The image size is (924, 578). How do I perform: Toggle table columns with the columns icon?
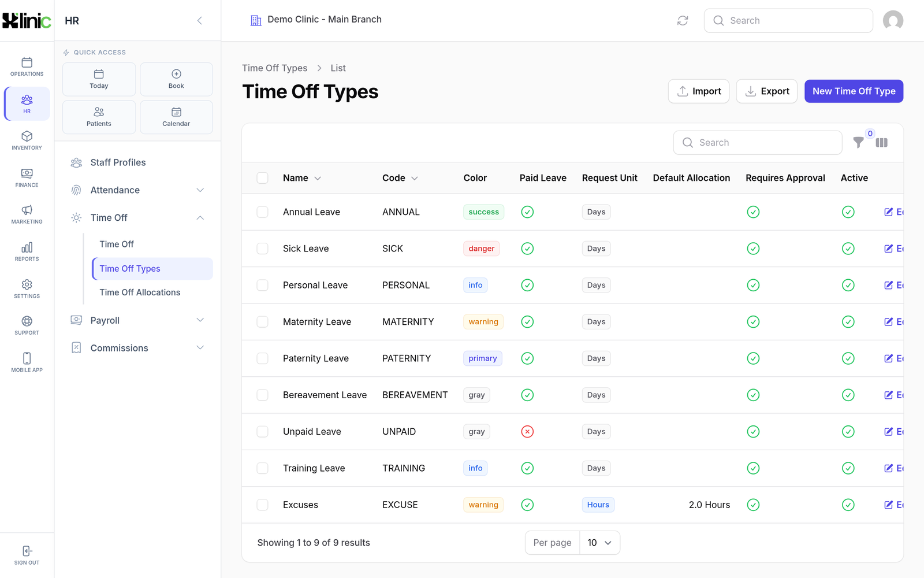[x=881, y=142]
